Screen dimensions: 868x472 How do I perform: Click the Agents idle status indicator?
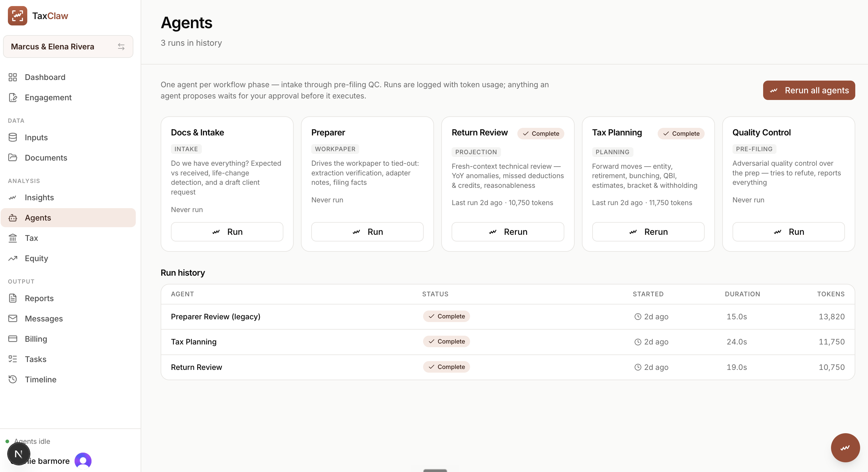pyautogui.click(x=28, y=441)
